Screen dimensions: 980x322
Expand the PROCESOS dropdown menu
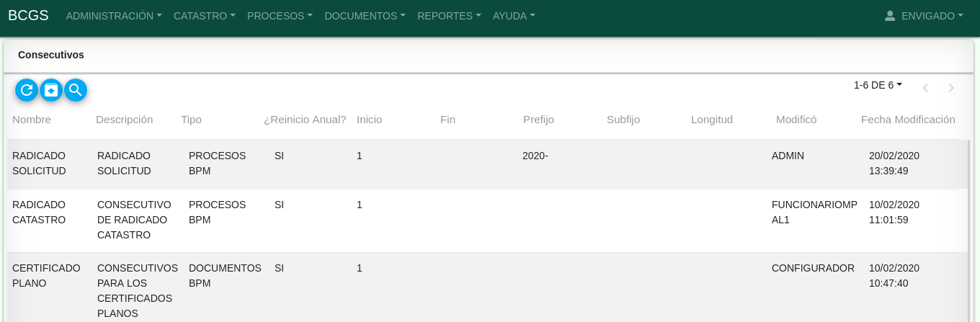[280, 16]
